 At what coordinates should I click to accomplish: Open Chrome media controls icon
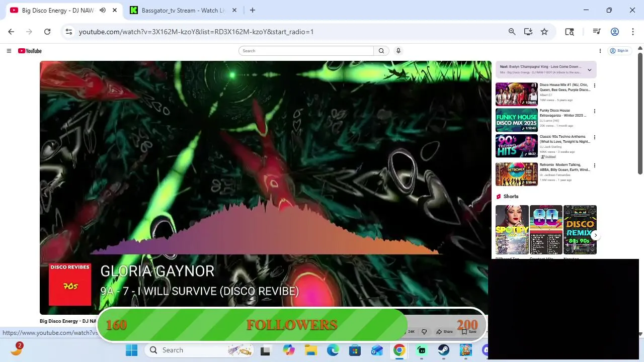click(597, 32)
